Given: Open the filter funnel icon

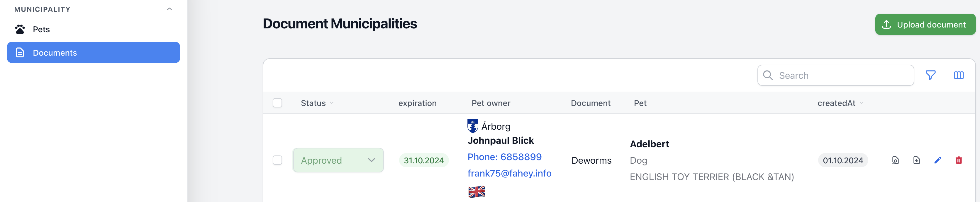Looking at the screenshot, I should click(930, 75).
